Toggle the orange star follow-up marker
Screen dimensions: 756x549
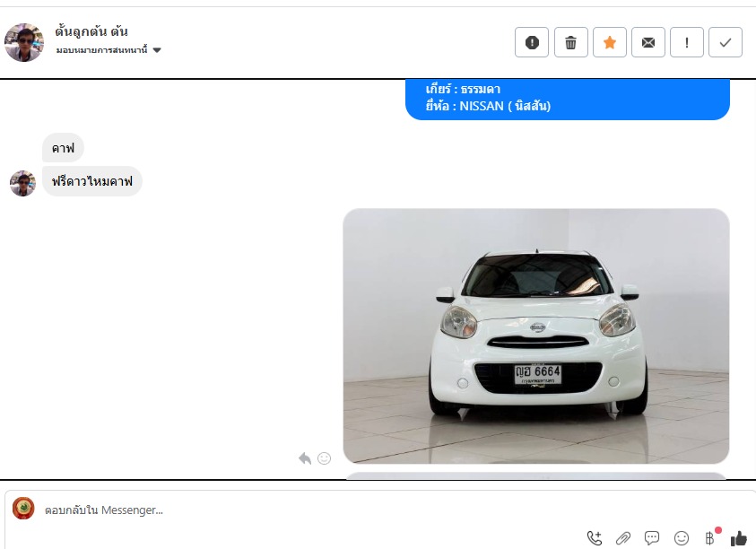610,42
